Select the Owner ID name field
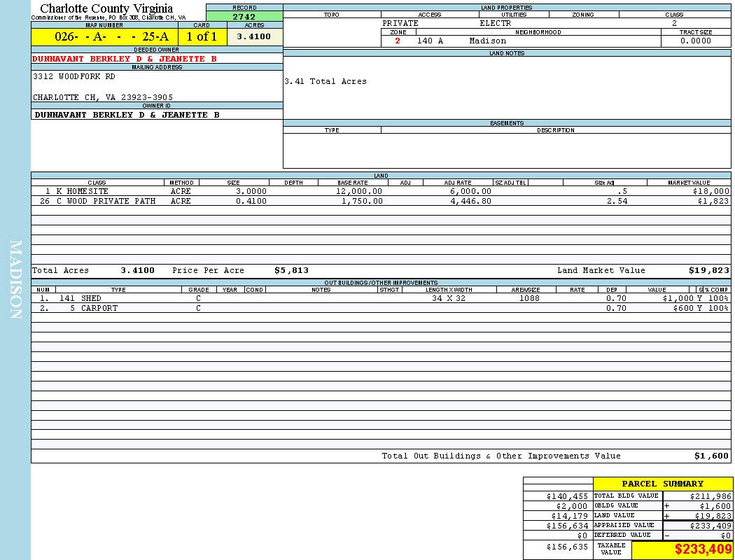The image size is (735, 560). [127, 114]
